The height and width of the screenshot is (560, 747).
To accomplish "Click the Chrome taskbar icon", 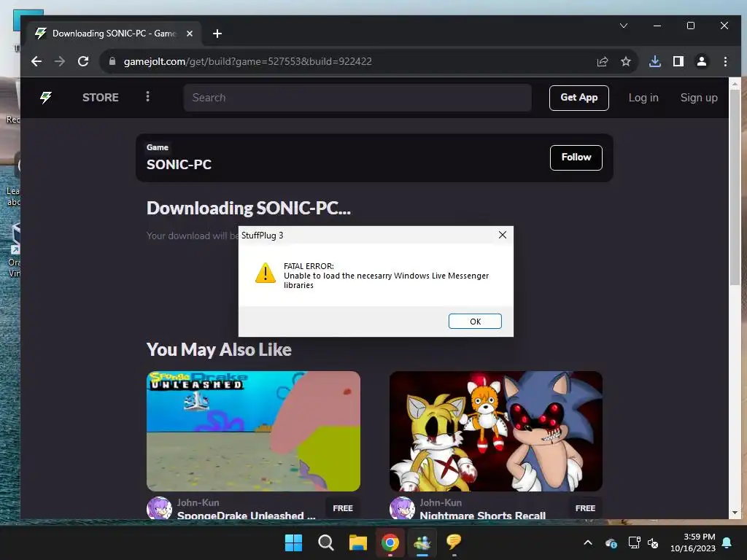I will coord(390,542).
